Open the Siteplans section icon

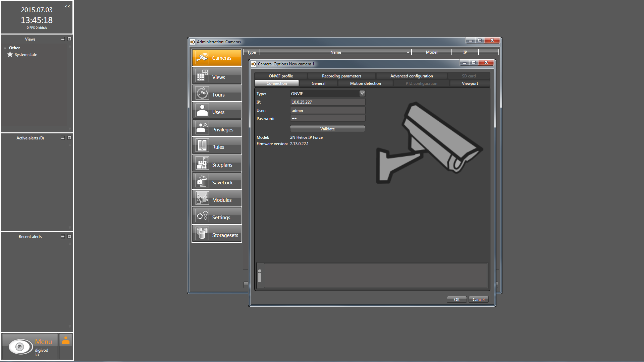point(202,163)
